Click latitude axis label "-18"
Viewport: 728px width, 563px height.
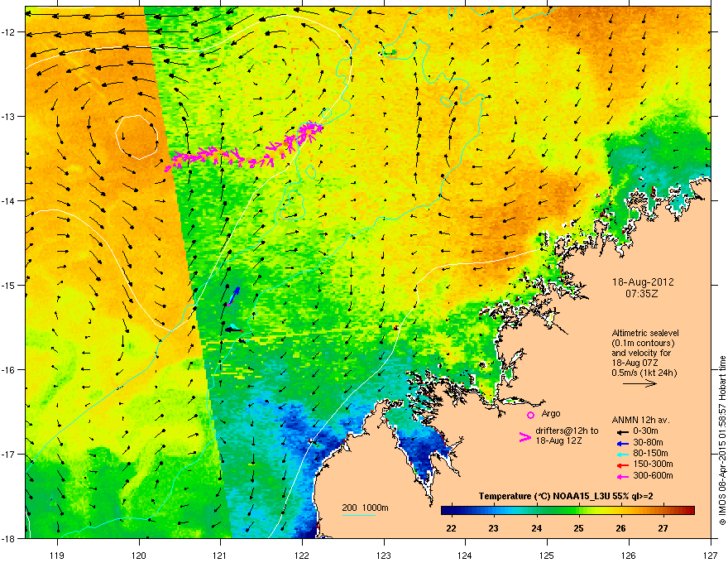tap(9, 538)
